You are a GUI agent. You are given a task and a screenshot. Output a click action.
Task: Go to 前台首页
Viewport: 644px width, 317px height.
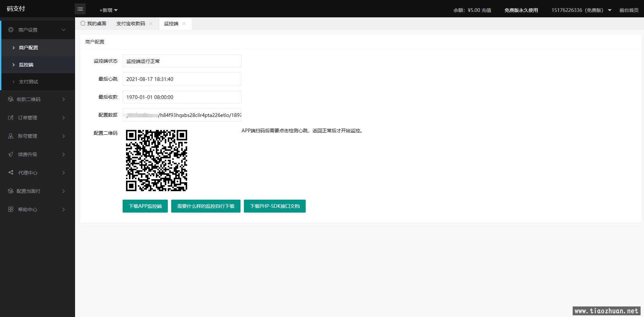(629, 10)
